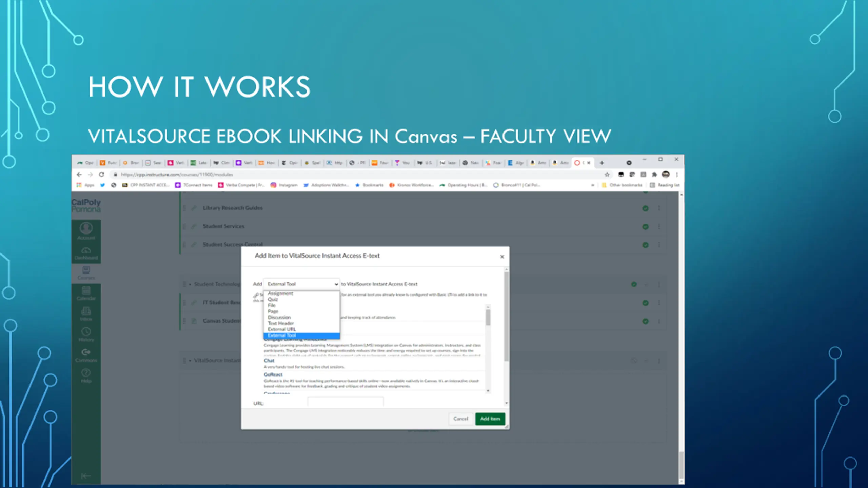868x488 pixels.
Task: Toggle the published checkmark for Student Technology module
Action: tap(634, 284)
